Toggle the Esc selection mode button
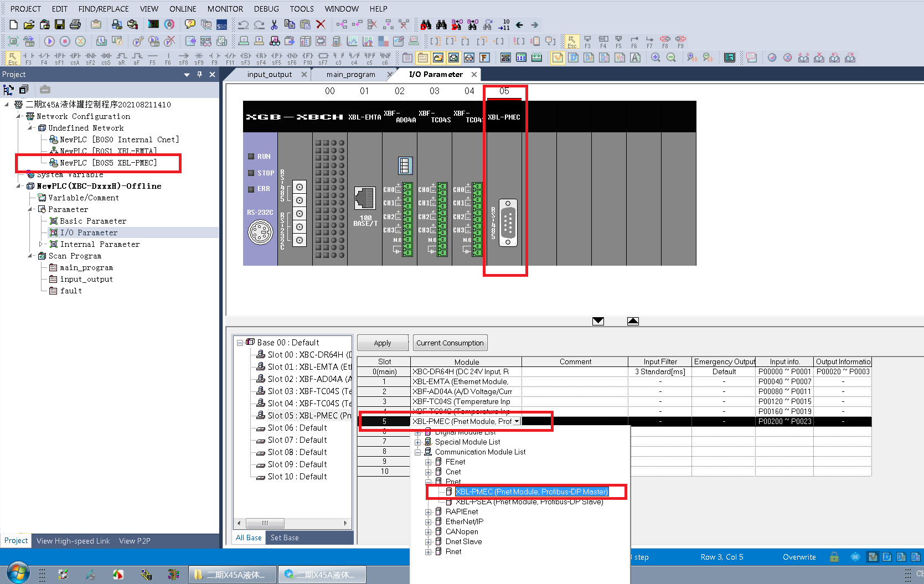The image size is (924, 584). (13, 58)
